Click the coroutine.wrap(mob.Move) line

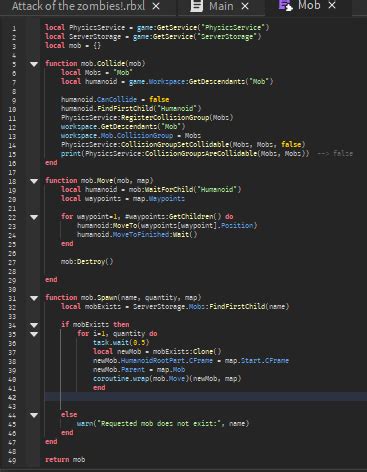(167, 379)
